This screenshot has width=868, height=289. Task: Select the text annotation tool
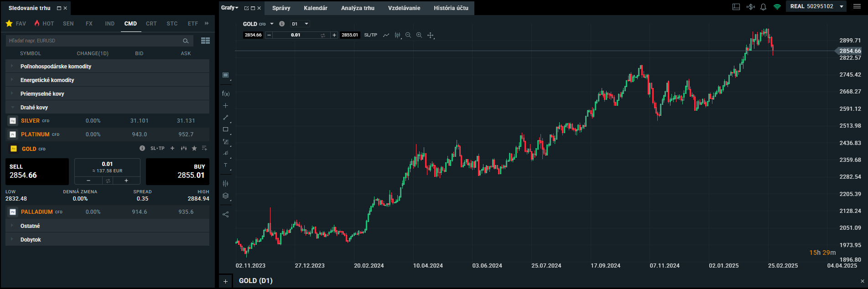point(225,165)
